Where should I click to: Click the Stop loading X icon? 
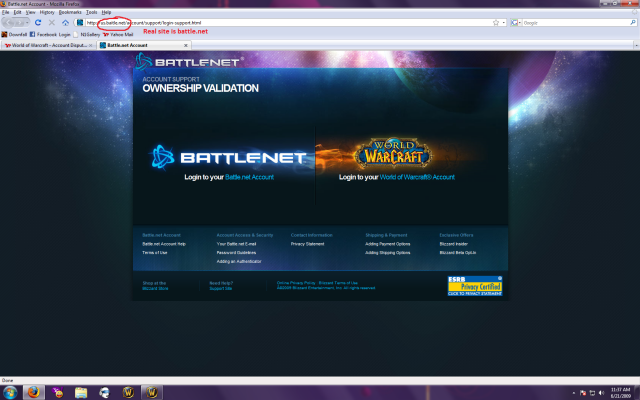tap(52, 22)
